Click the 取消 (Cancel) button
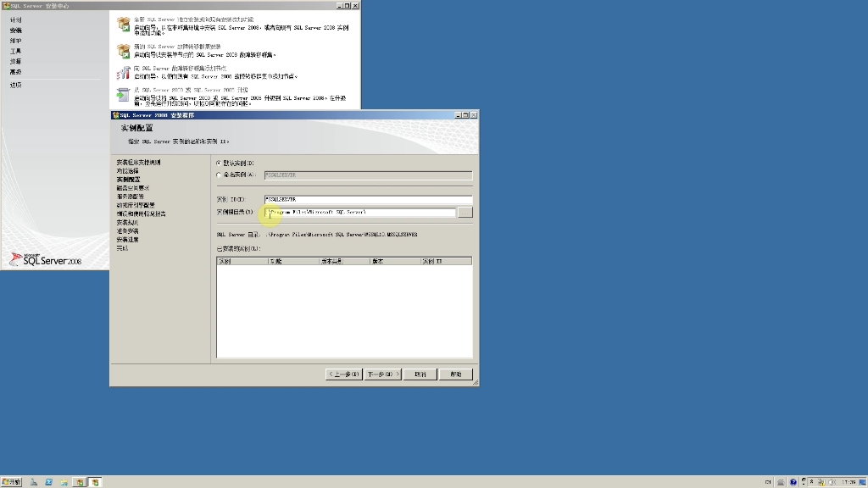This screenshot has height=488, width=868. click(420, 374)
